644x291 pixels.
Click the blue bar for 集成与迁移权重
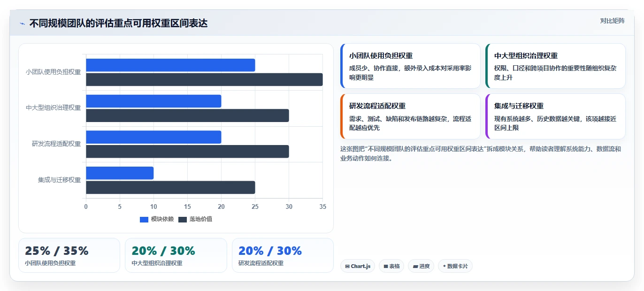click(120, 173)
